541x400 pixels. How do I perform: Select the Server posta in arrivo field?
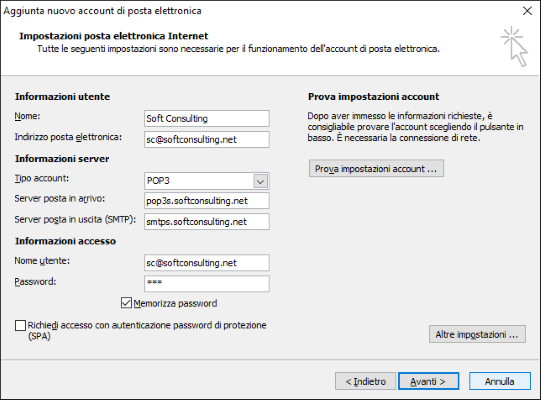coord(207,201)
